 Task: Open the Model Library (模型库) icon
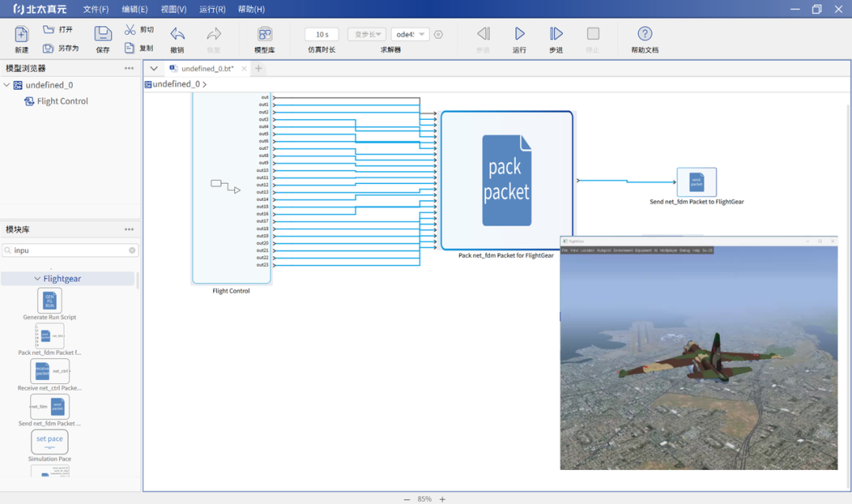point(264,34)
